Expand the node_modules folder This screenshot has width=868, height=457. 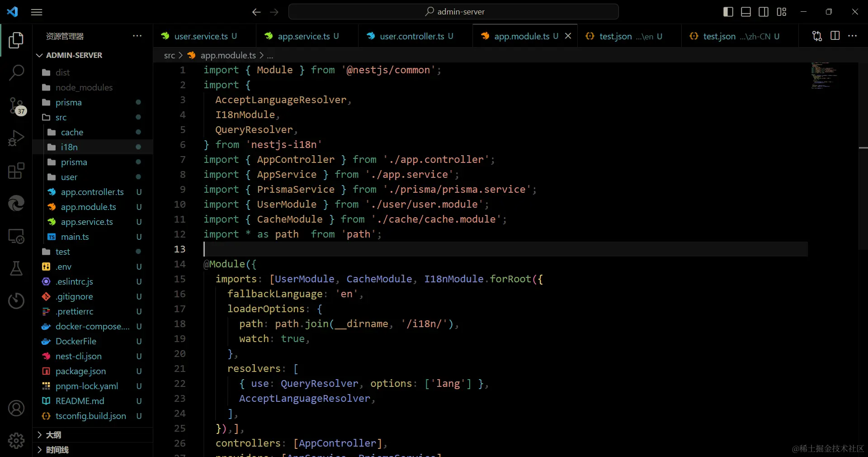pyautogui.click(x=93, y=87)
